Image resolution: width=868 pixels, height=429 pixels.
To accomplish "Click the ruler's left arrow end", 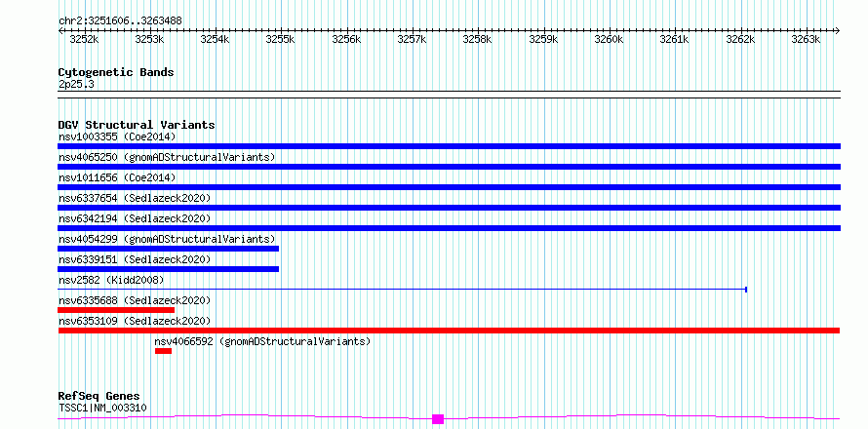I will (x=60, y=30).
